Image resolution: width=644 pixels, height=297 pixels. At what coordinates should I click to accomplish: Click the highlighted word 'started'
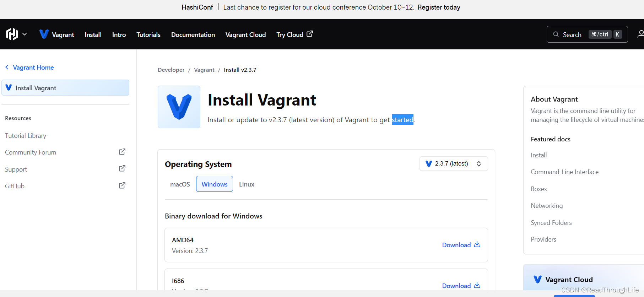click(x=402, y=120)
